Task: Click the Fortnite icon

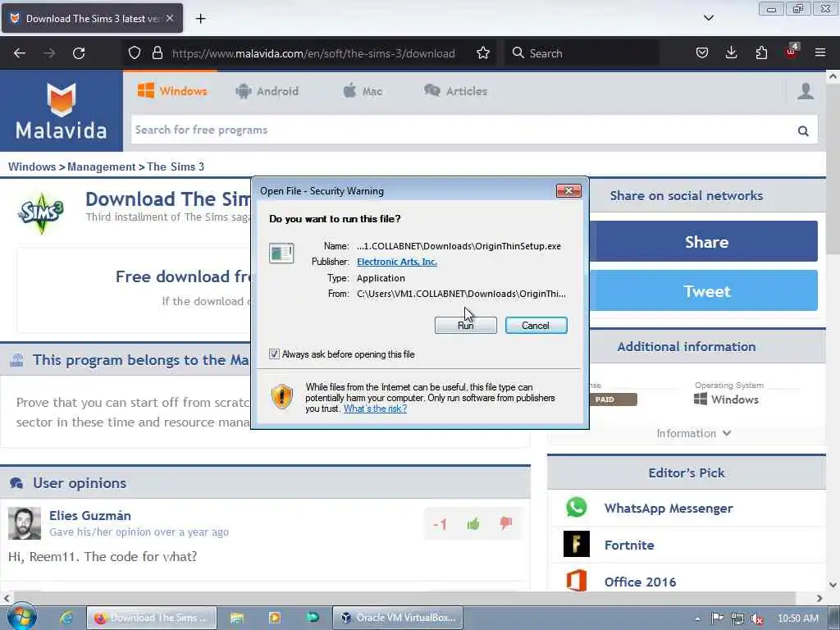Action: coord(577,545)
